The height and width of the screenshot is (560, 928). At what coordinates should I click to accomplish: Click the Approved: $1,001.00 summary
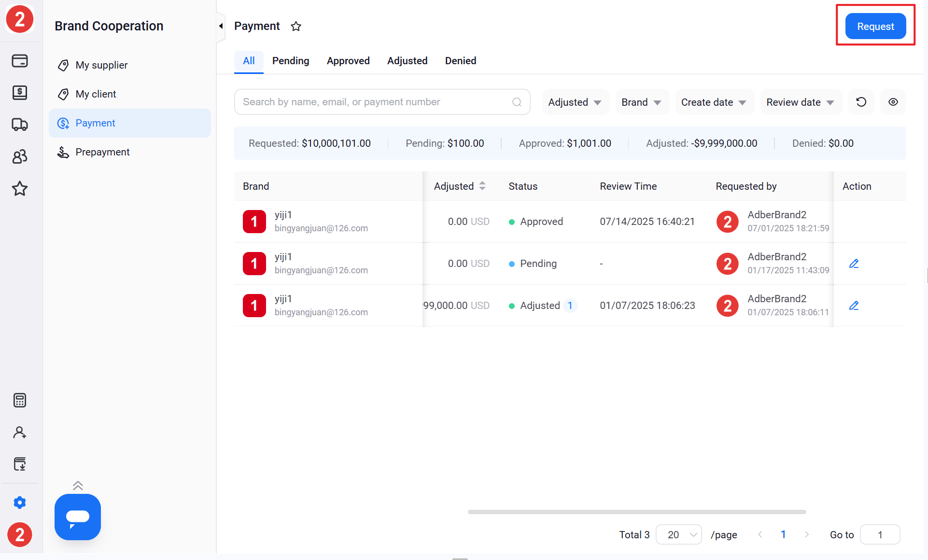[565, 143]
